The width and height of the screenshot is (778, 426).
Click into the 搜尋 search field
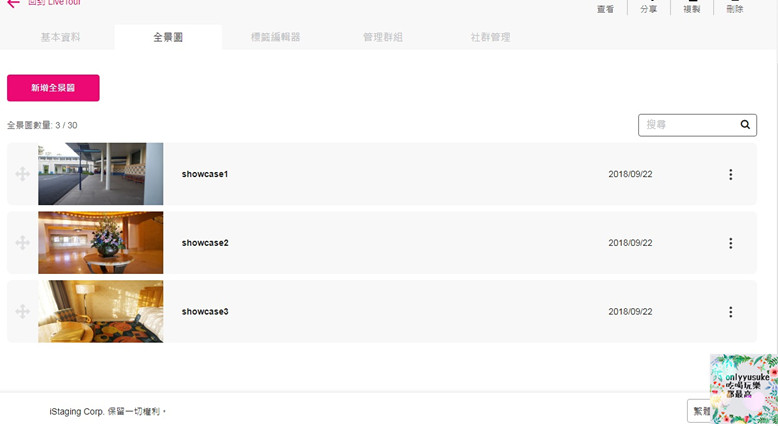coord(688,125)
